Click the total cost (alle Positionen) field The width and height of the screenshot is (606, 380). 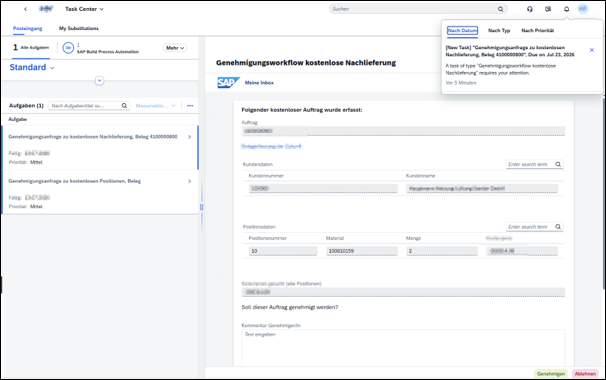pyautogui.click(x=403, y=292)
